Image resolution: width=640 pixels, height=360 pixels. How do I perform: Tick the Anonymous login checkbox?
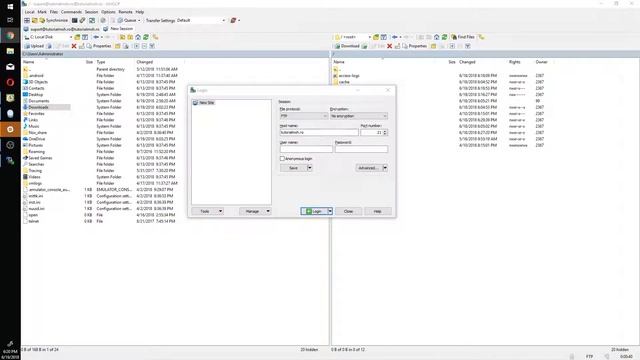point(282,158)
